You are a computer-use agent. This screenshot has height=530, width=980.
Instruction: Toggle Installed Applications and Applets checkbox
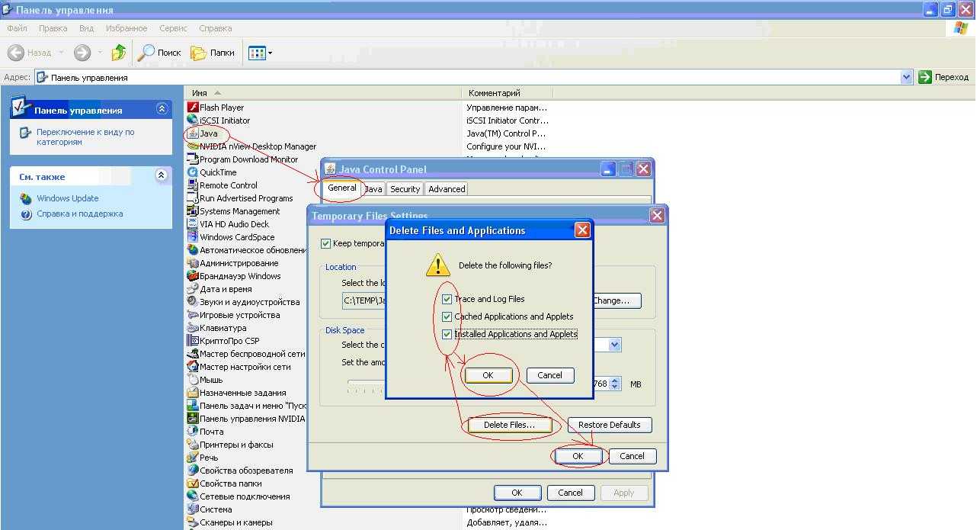click(x=447, y=334)
